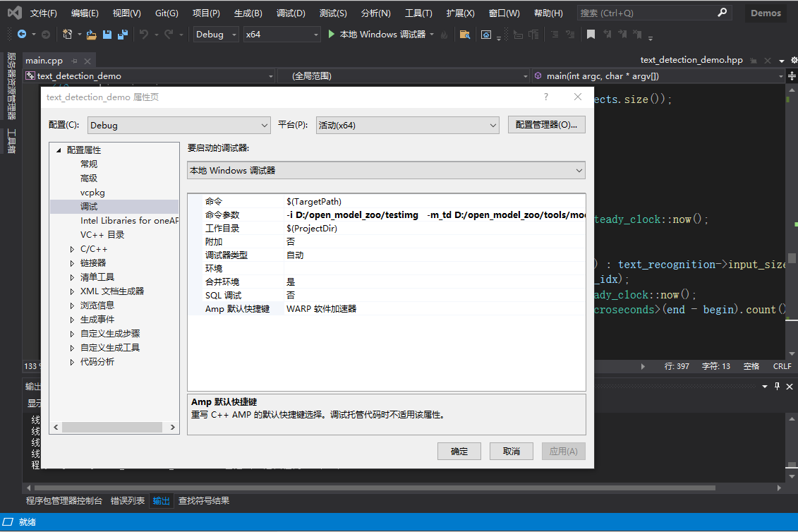Screen dimensions: 798x532
Task: Click the Find in Files folder icon
Action: pos(464,34)
